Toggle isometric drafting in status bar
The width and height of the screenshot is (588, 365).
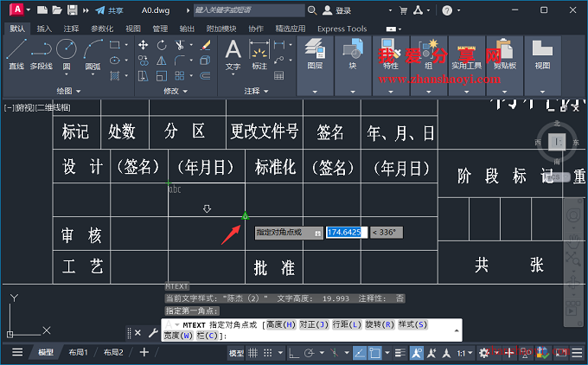pos(334,353)
